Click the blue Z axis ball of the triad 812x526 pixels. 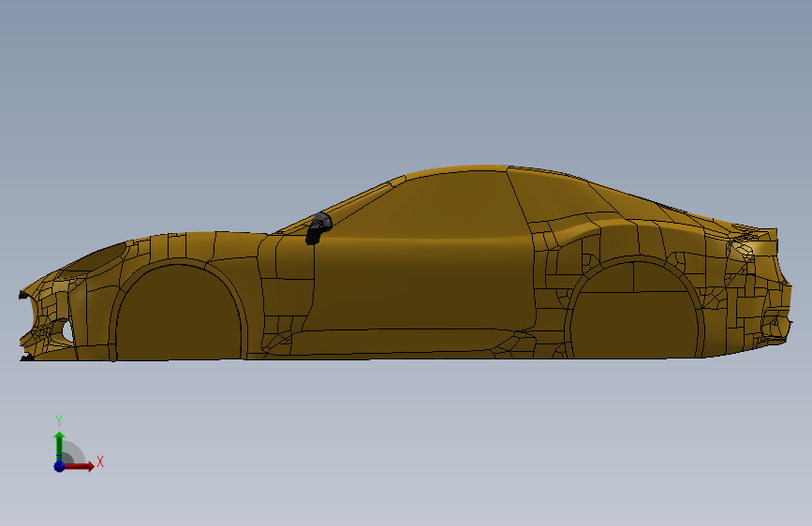click(x=59, y=466)
